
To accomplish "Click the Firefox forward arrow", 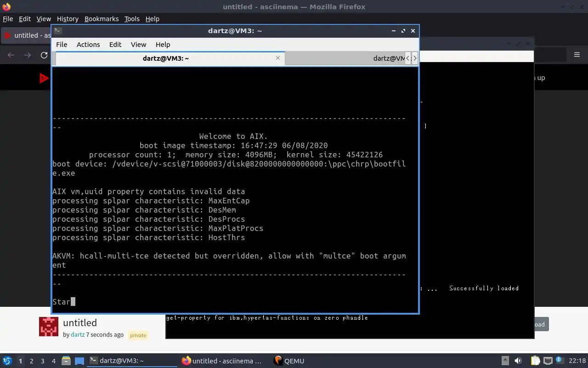I will (28, 55).
